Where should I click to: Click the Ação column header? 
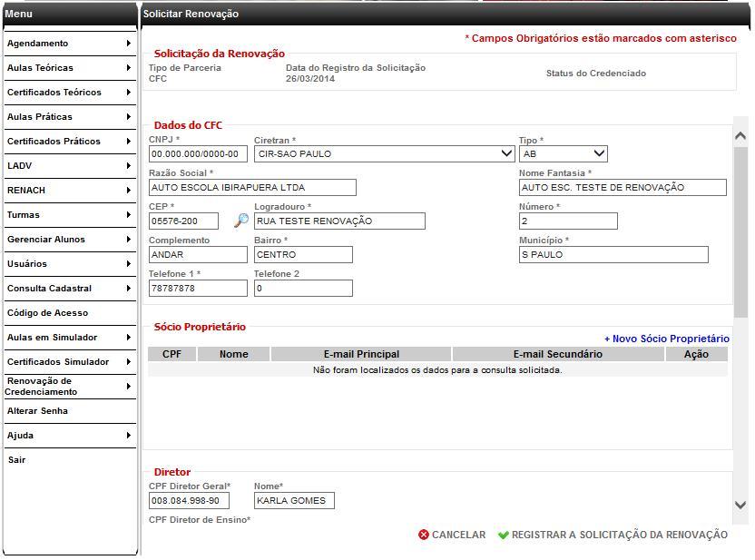pyautogui.click(x=696, y=354)
